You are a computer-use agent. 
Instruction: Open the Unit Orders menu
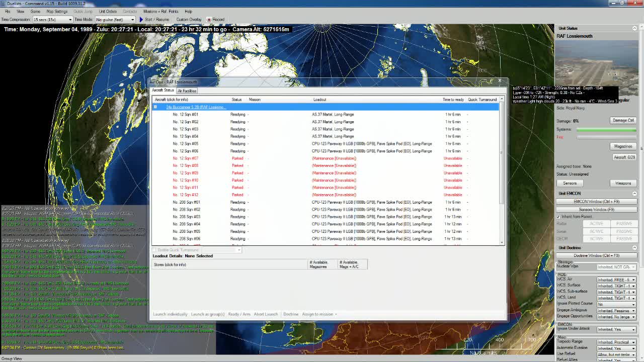click(x=108, y=11)
